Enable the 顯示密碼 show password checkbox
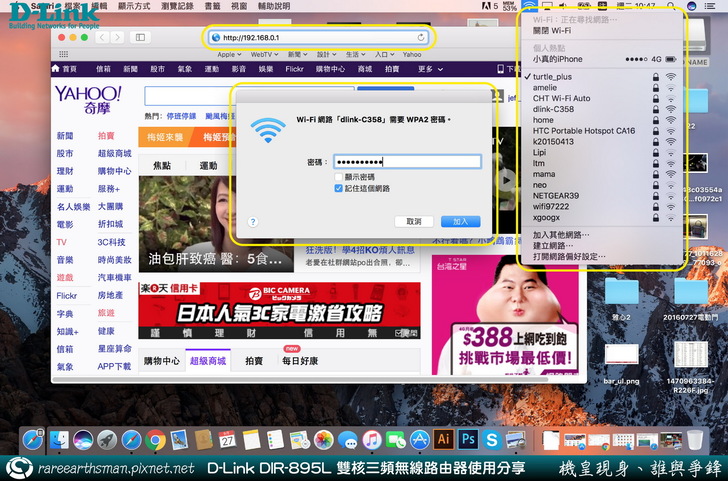This screenshot has width=728, height=481. pyautogui.click(x=339, y=176)
